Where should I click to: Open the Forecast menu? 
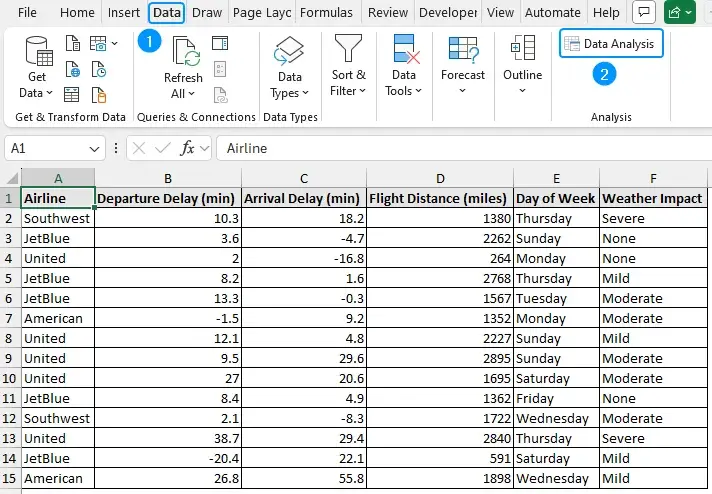click(x=463, y=64)
